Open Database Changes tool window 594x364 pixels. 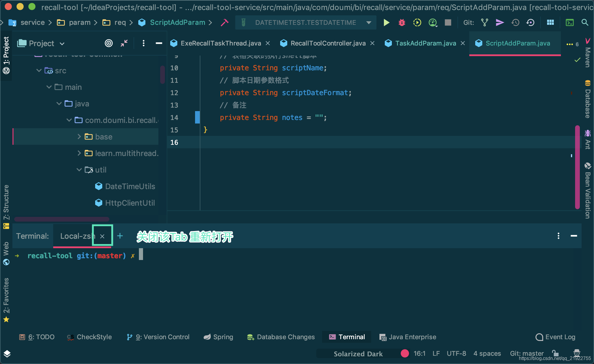click(x=281, y=337)
